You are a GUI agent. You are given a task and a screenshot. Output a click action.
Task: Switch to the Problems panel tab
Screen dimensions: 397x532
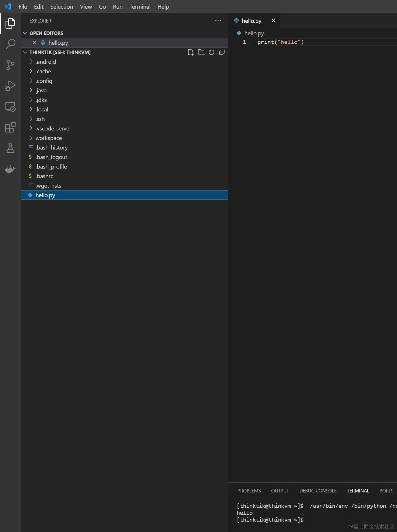point(249,491)
